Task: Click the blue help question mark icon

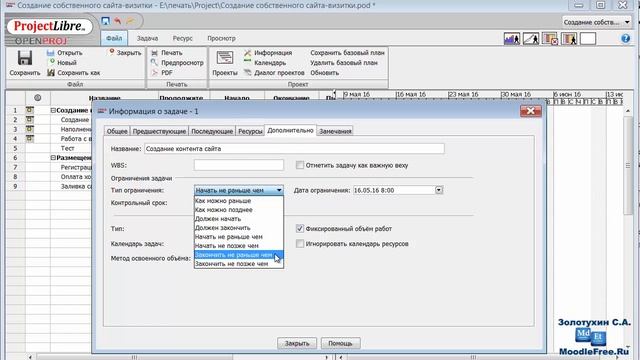Action: coord(625,39)
